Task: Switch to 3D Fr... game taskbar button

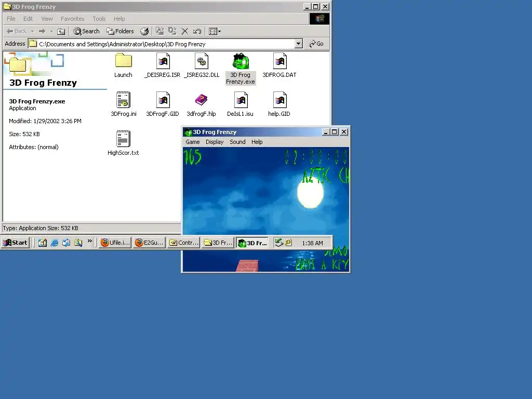Action: (252, 243)
